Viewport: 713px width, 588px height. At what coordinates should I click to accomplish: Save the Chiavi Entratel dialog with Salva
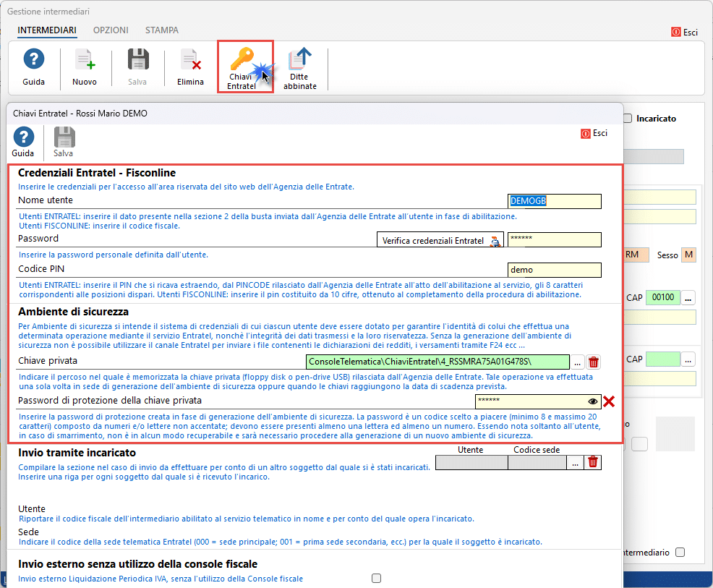[x=64, y=142]
